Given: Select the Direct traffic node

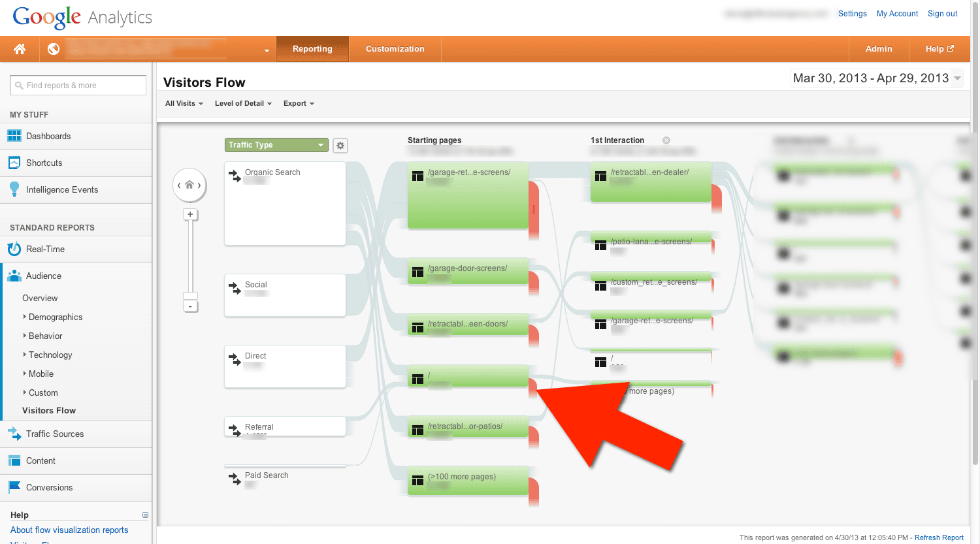Looking at the screenshot, I should tap(285, 366).
